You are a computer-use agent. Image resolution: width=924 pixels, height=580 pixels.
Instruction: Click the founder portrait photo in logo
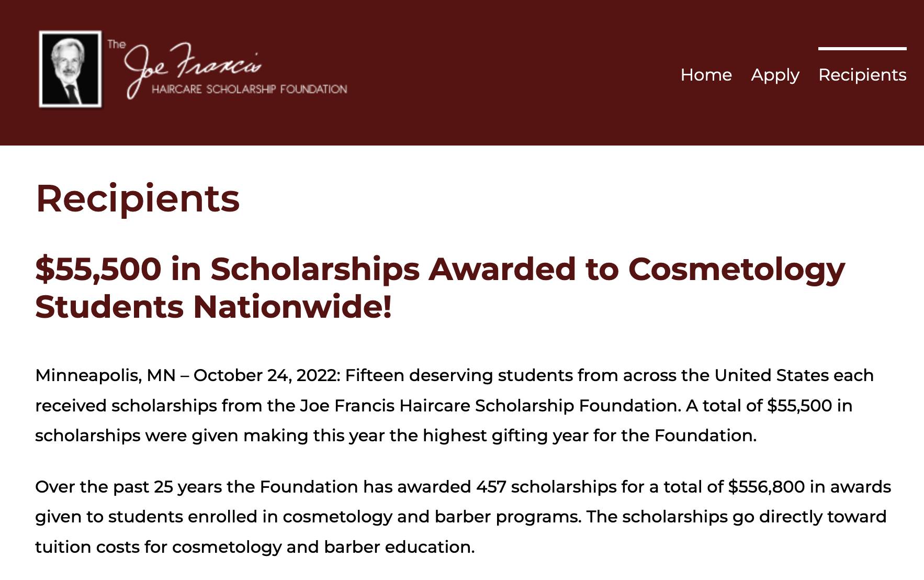point(70,69)
